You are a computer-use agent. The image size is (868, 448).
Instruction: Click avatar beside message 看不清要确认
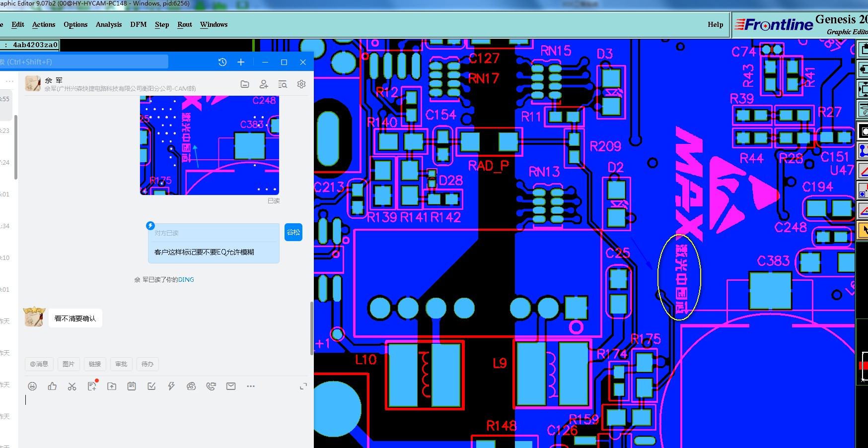coord(33,317)
